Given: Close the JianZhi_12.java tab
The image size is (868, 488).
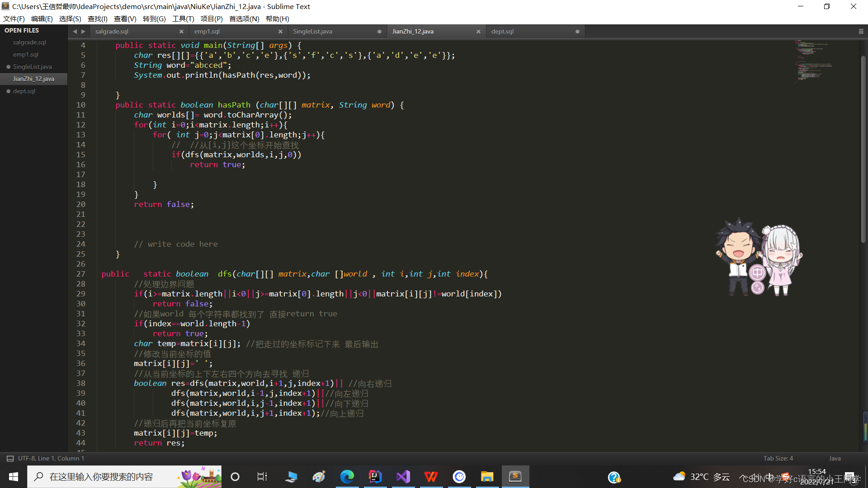Looking at the screenshot, I should 478,32.
